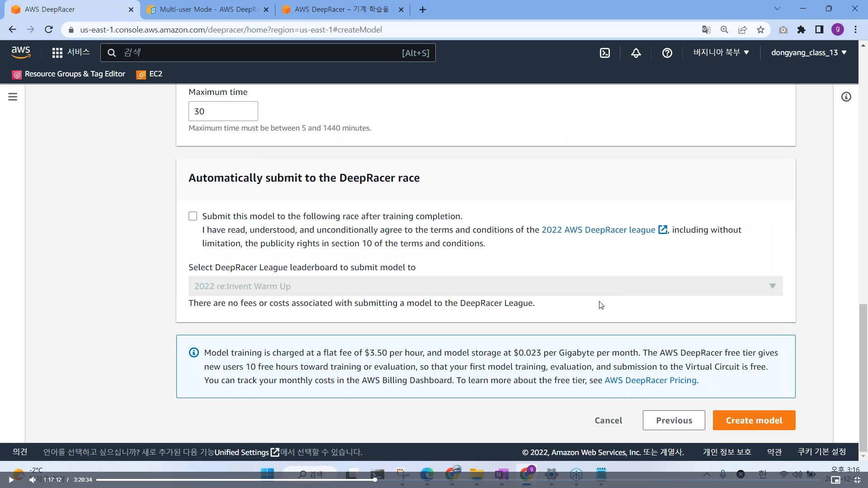Image resolution: width=868 pixels, height=488 pixels.
Task: Click the Create model button
Action: click(754, 420)
